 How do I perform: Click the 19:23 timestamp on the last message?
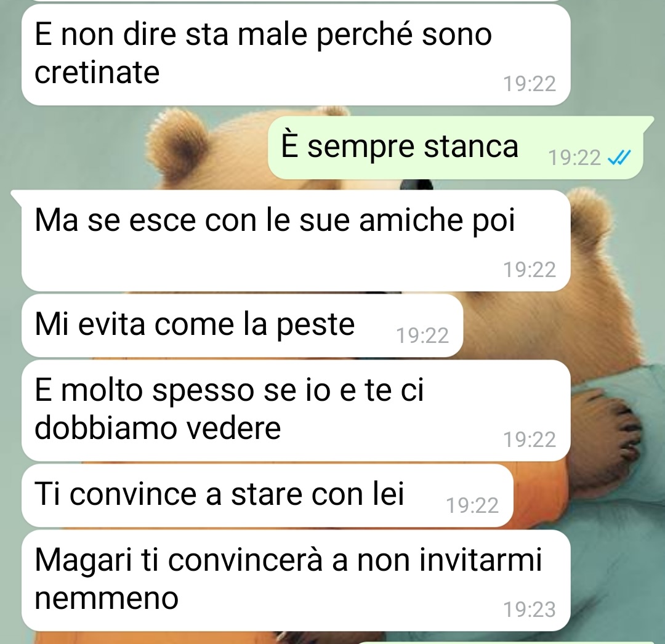point(530,610)
